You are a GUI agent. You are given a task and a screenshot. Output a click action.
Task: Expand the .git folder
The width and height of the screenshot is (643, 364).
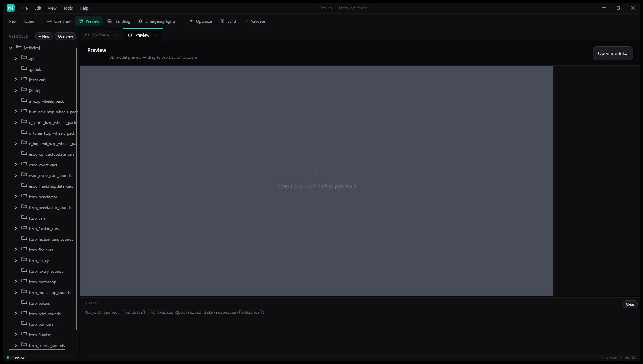pyautogui.click(x=16, y=58)
